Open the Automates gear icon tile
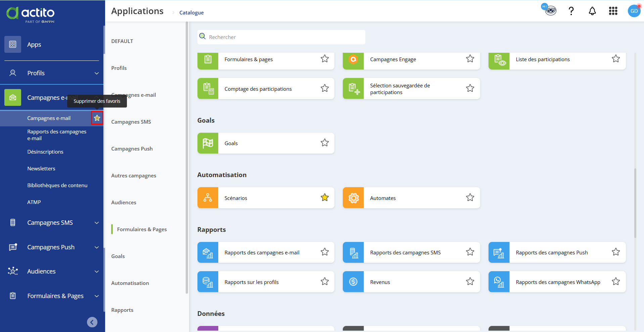 [353, 198]
